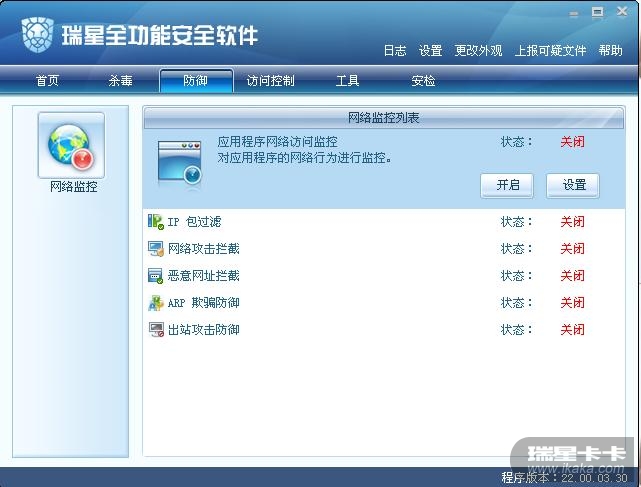Screen dimensions: 641x487
Task: Select the 网络攻击拦截 row
Action: 384,249
